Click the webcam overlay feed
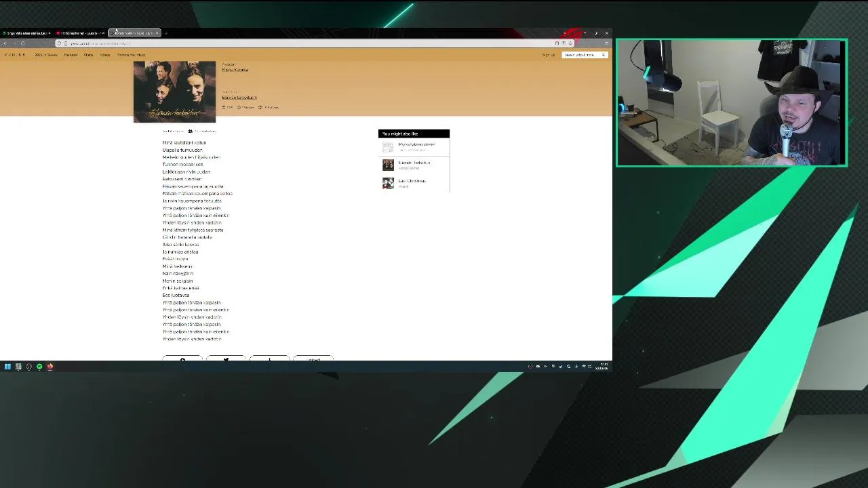Screen dimensions: 868x488 click(732, 102)
